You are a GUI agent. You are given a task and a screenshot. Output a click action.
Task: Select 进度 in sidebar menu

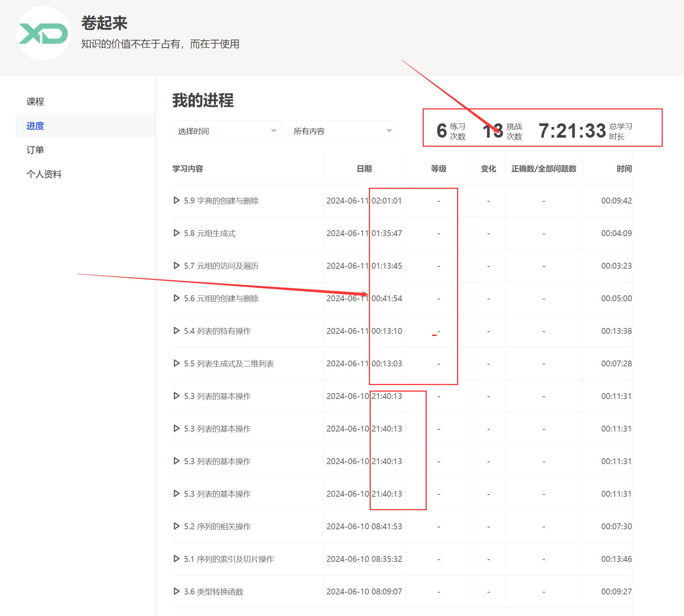(x=35, y=126)
